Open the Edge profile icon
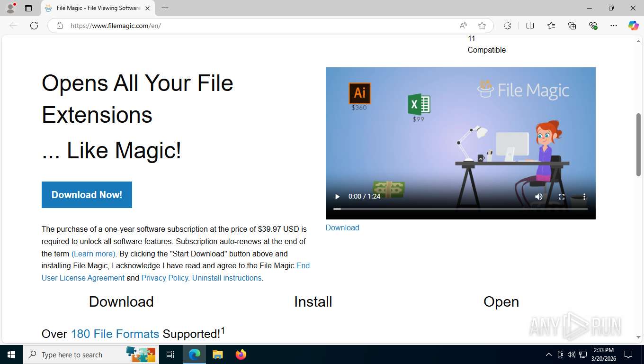 tap(10, 8)
